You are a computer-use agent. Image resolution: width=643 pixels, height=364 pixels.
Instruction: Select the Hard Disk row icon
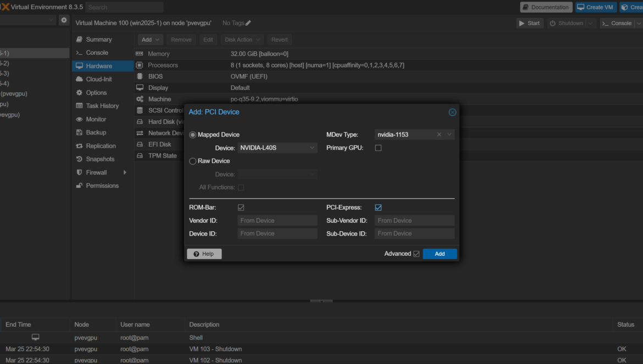pyautogui.click(x=140, y=121)
